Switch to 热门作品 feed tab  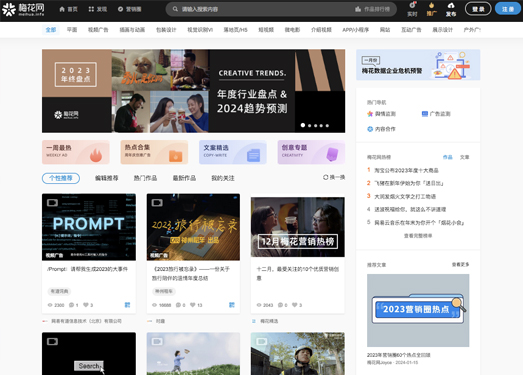coord(145,178)
